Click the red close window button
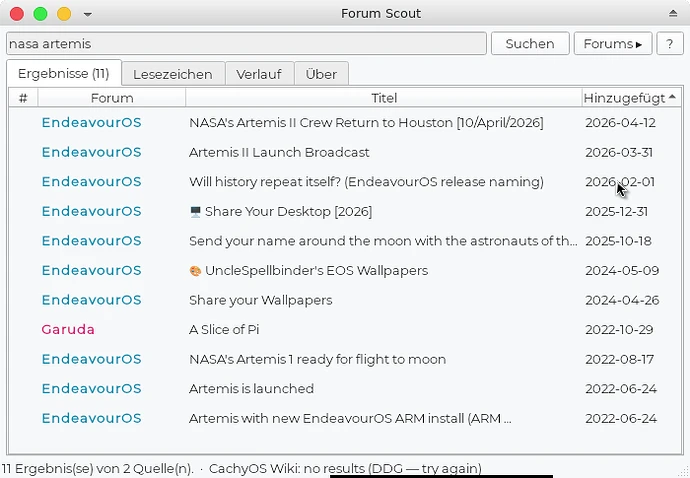 click(17, 14)
